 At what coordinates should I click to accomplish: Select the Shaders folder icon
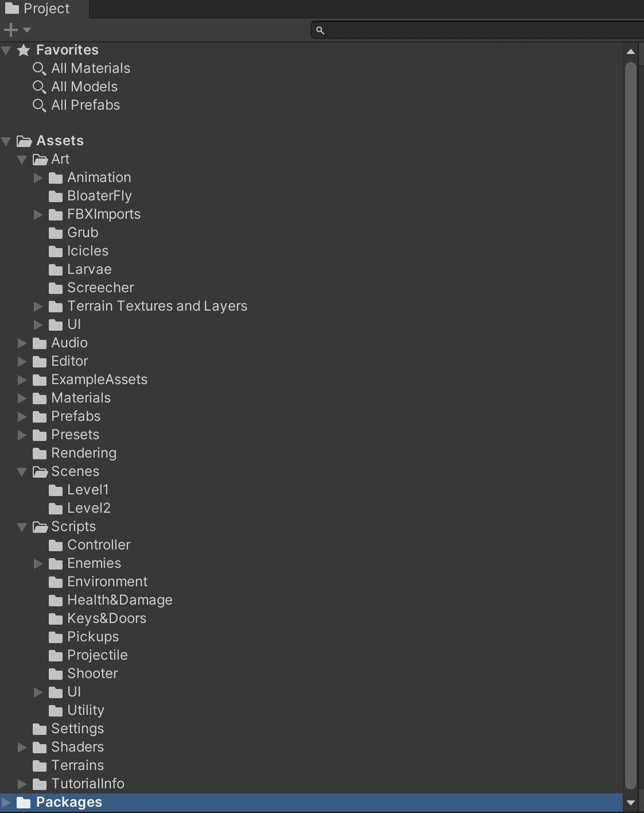40,748
